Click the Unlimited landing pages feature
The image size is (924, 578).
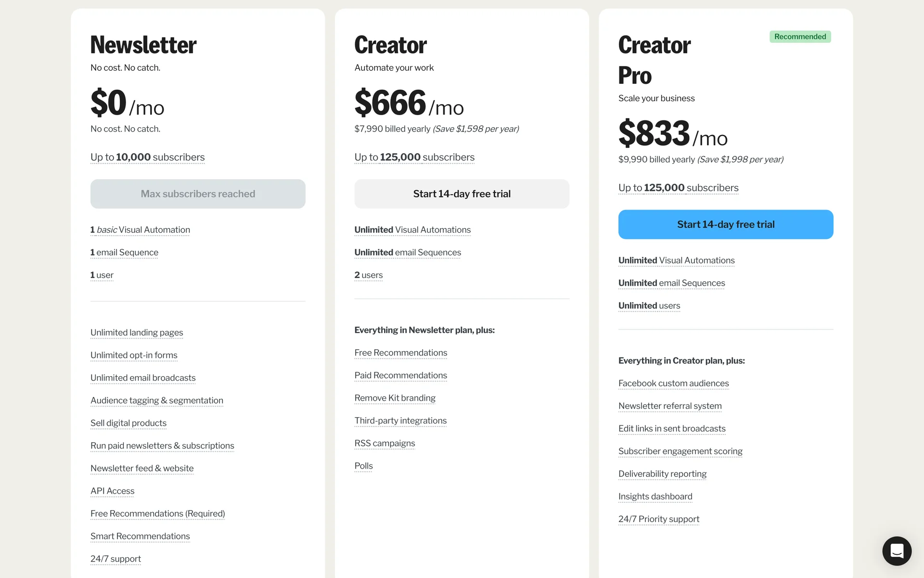[137, 332]
